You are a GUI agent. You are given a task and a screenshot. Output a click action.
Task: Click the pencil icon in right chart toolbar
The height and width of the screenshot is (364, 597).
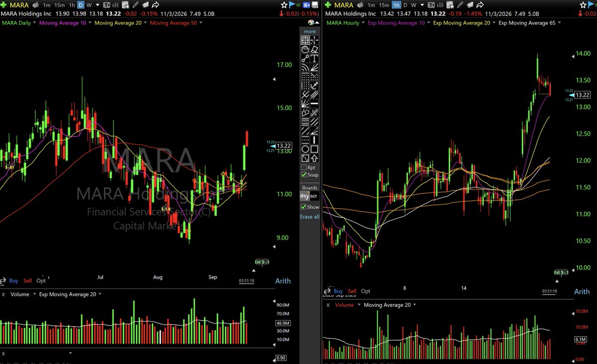point(460,5)
